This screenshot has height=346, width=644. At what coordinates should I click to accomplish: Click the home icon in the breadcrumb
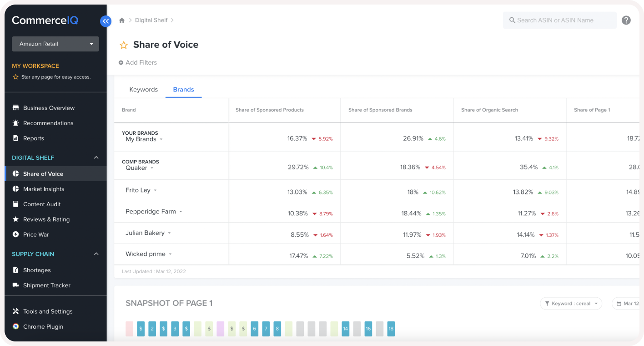[x=122, y=20]
